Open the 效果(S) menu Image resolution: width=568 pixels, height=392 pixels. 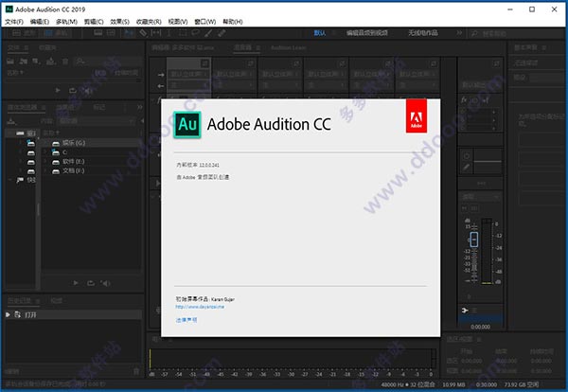pos(119,22)
